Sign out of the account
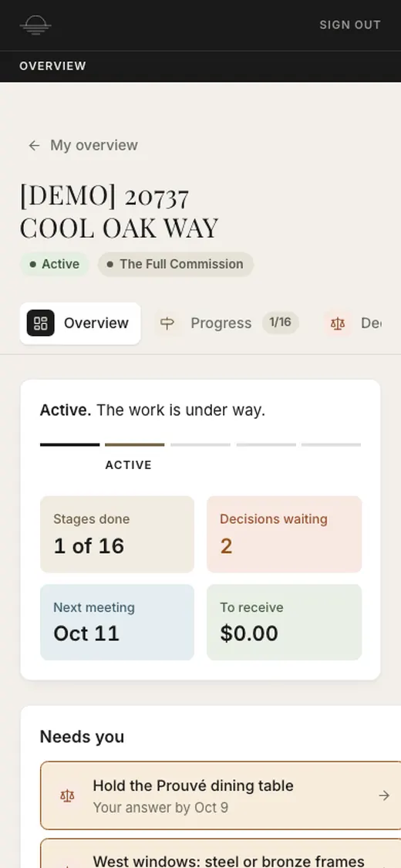Viewport: 401px width, 868px height. point(350,25)
